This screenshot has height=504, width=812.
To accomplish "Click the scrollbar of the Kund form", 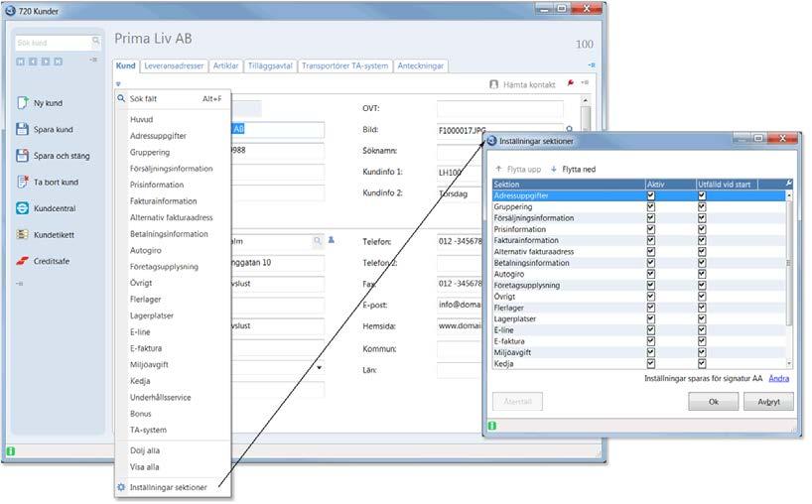I will [586, 118].
